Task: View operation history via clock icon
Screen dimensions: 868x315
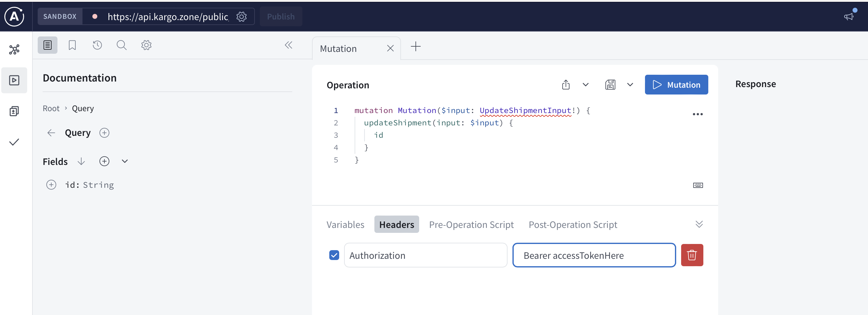Action: [97, 45]
